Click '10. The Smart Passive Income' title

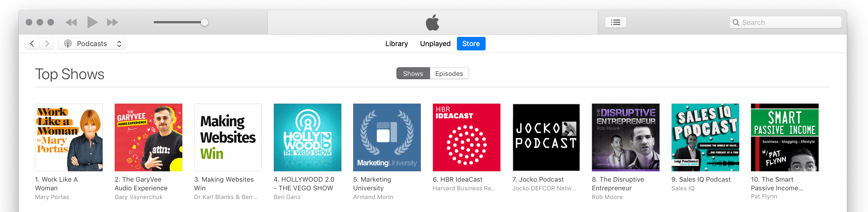pyautogui.click(x=777, y=184)
